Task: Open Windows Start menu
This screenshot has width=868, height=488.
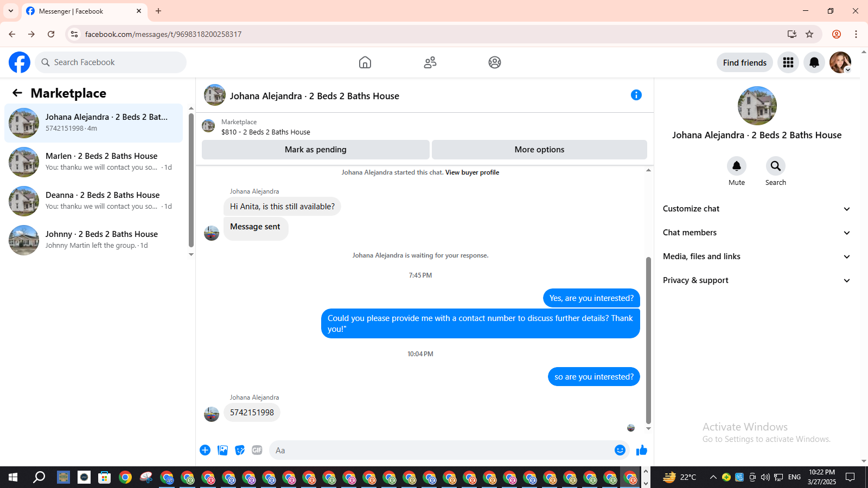Action: pyautogui.click(x=13, y=477)
